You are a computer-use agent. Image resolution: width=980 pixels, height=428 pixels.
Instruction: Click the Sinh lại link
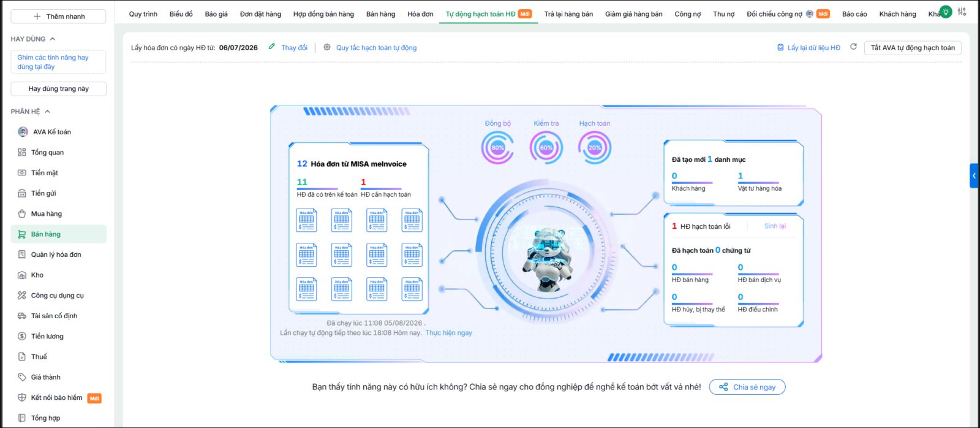(775, 226)
